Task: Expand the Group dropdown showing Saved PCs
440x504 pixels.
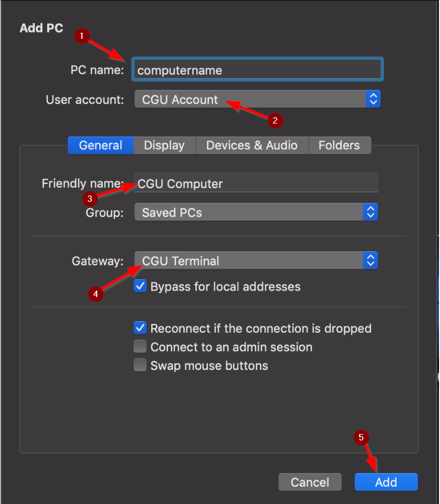Action: 256,212
